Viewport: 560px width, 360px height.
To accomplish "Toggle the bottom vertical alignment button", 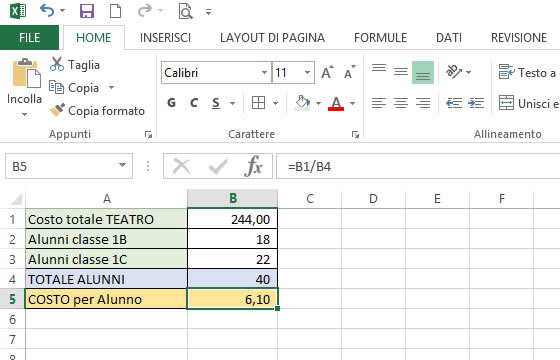I will tap(423, 72).
